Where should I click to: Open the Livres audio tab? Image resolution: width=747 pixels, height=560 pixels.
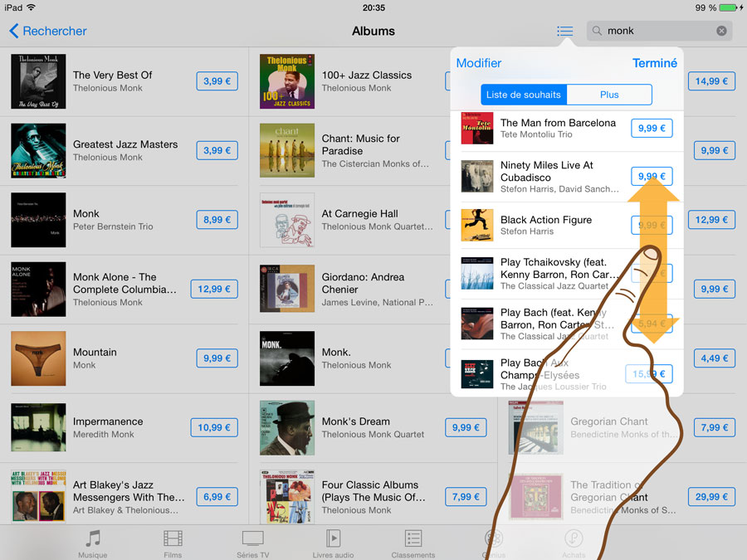click(x=333, y=543)
